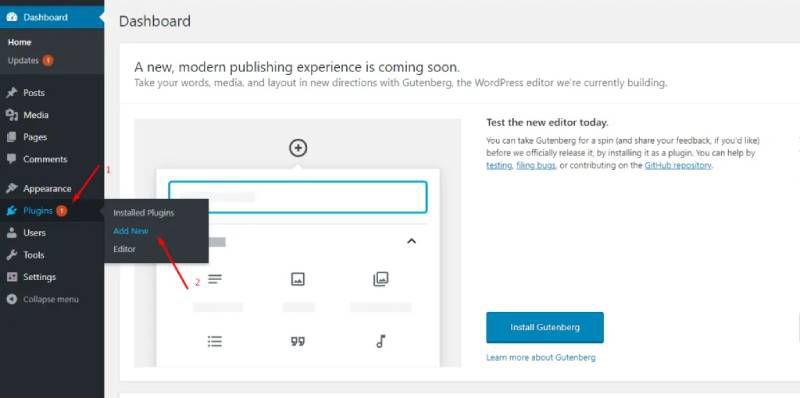Click the Settings sliders icon
This screenshot has width=800, height=398.
point(12,277)
